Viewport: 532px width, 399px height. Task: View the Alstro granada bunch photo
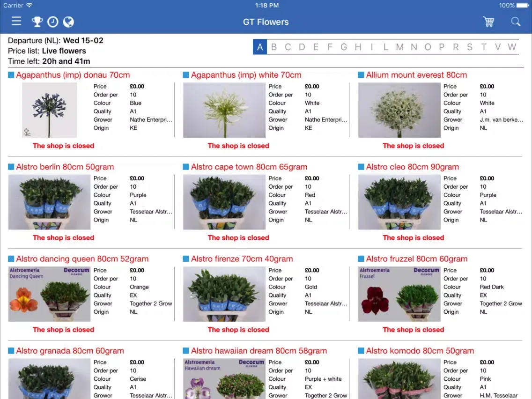click(x=50, y=379)
